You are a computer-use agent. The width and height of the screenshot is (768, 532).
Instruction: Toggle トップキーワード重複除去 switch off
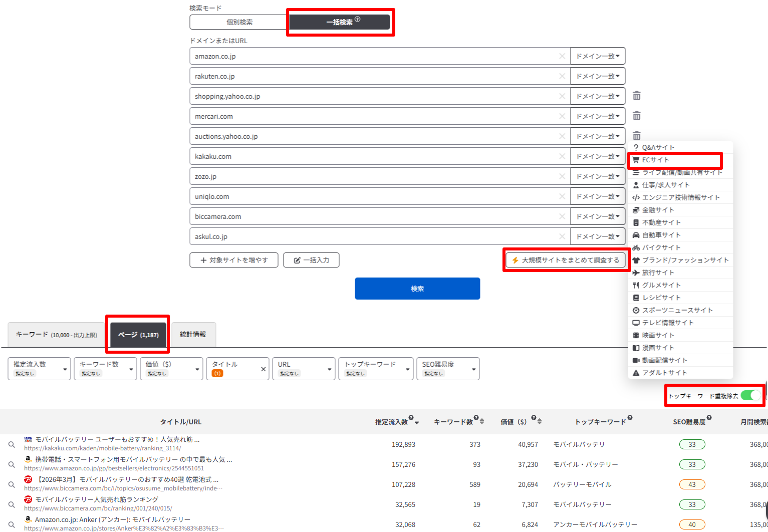[750, 396]
